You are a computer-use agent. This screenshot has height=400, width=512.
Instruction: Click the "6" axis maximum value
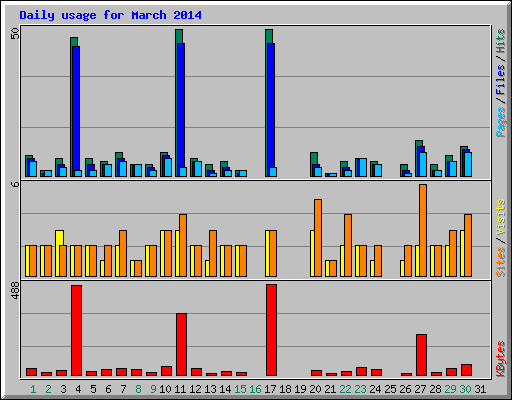[x=15, y=184]
